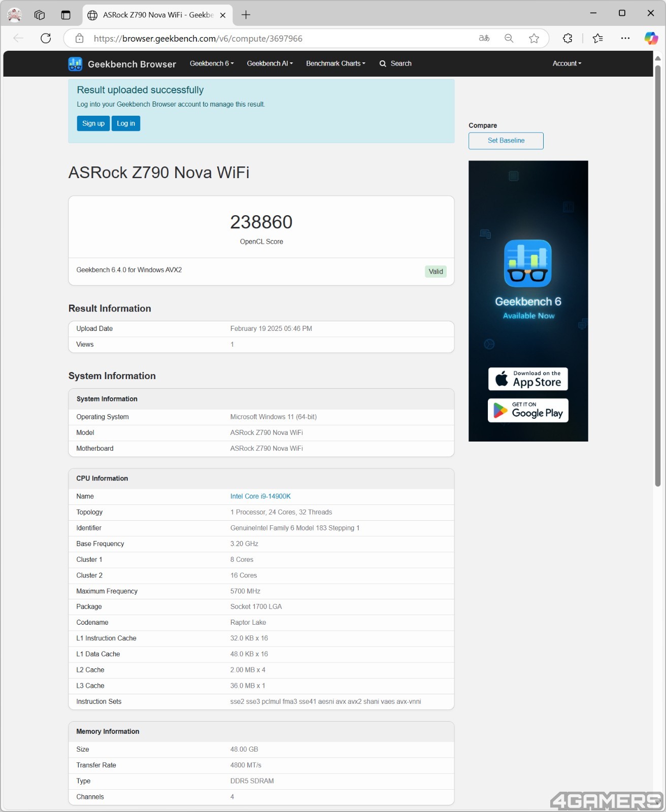Go back using the back arrow

pos(18,38)
